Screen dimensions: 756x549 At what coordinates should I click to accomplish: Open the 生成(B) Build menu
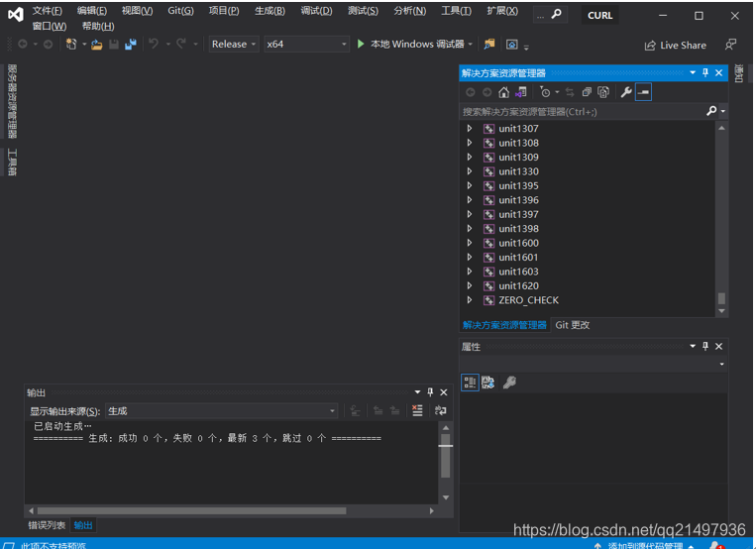[270, 11]
